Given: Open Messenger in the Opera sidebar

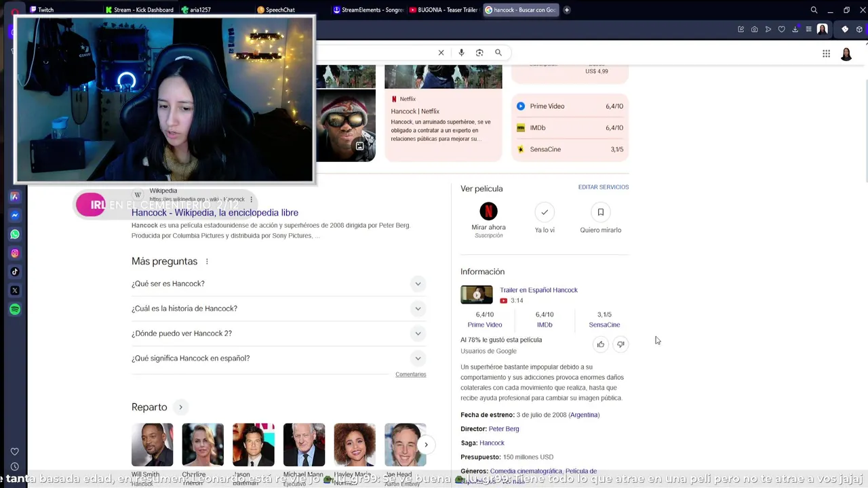Looking at the screenshot, I should [x=15, y=216].
